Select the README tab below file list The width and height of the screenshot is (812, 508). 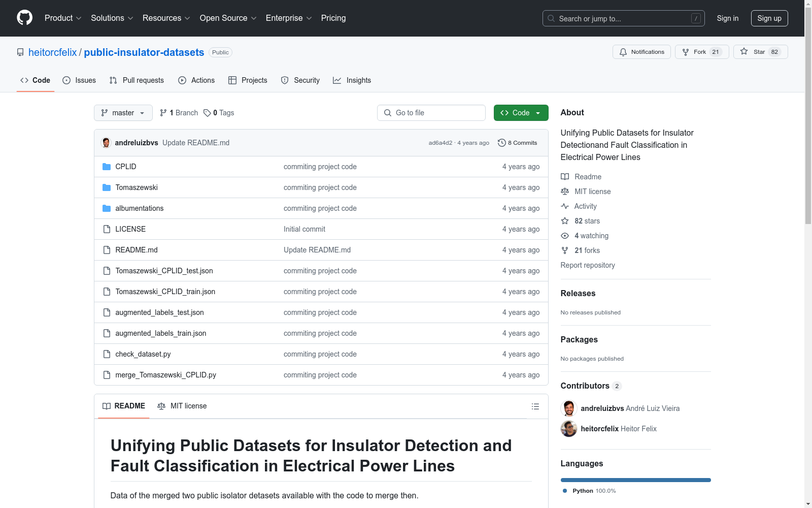124,406
